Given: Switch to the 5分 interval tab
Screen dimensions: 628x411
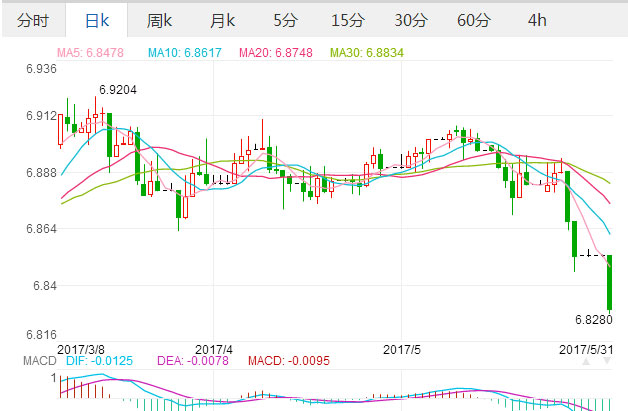Looking at the screenshot, I should [x=286, y=20].
